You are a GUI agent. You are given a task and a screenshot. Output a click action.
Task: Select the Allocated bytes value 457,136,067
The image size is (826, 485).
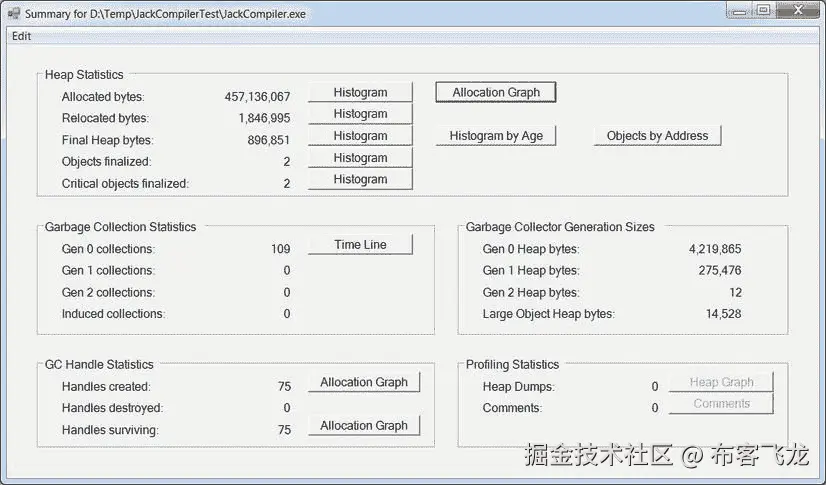[257, 97]
